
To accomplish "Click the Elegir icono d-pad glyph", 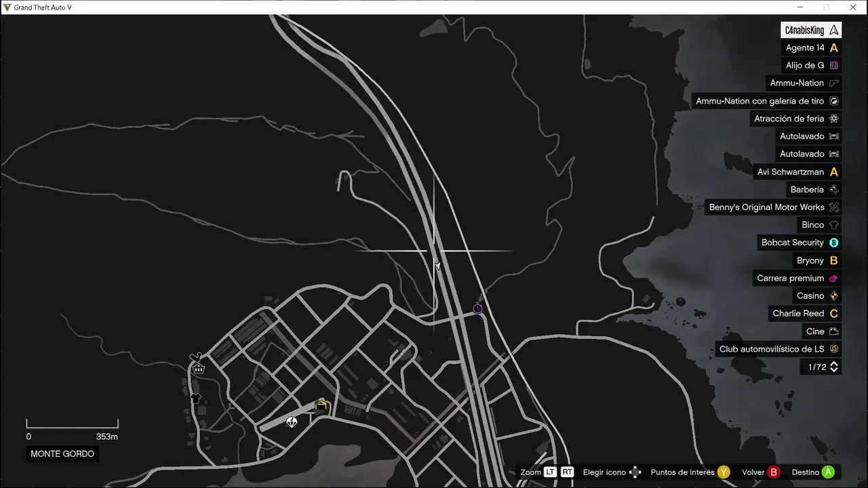I will (x=635, y=472).
